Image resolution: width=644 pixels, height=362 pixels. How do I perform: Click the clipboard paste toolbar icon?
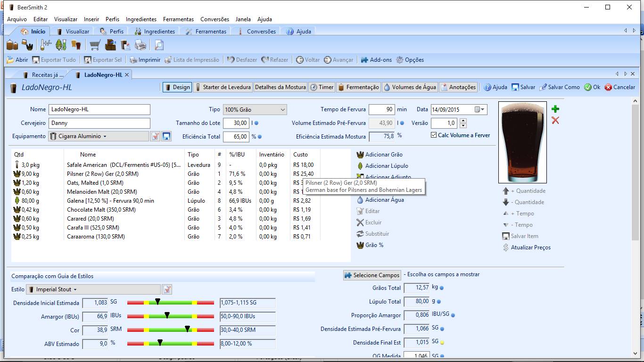tap(125, 45)
